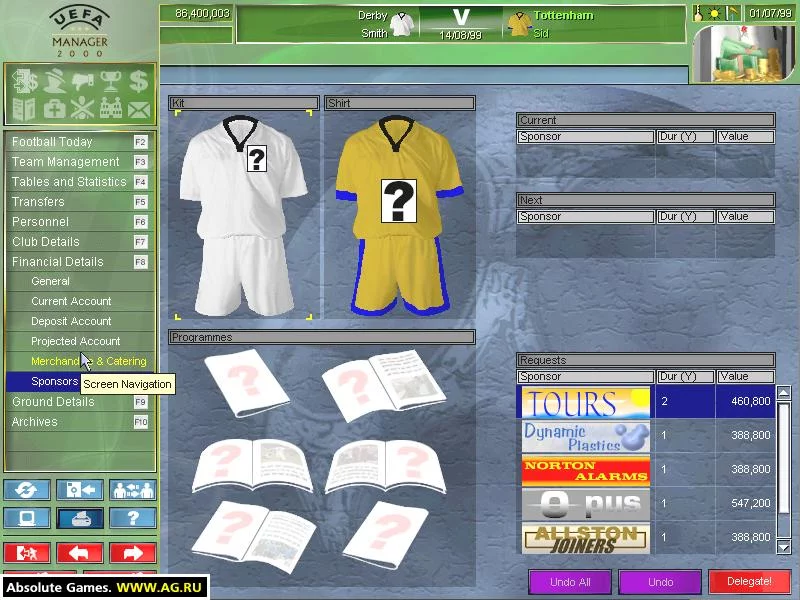Screen dimensions: 800x600
Task: Select Merchandise & Catering submenu item
Action: pyautogui.click(x=80, y=361)
